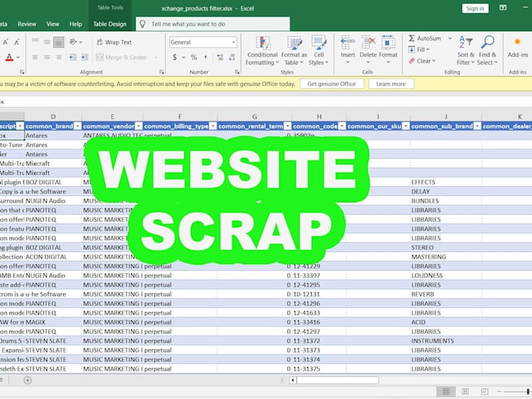Screen dimensions: 532x399
Task: Open common_sub_brand filter dropdown
Action: [477, 126]
